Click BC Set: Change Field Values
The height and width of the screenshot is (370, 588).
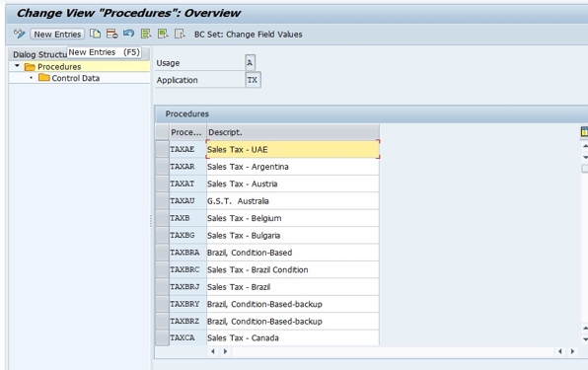tap(248, 35)
